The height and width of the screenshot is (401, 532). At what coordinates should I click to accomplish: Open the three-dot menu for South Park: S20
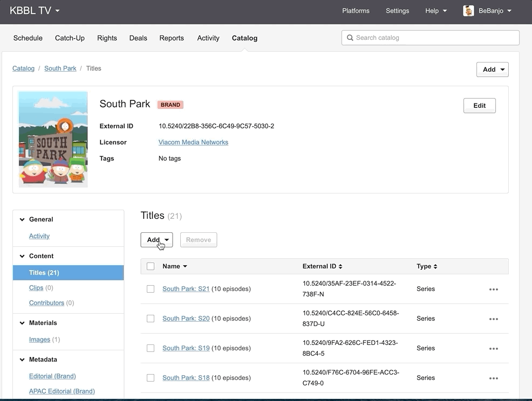(x=493, y=319)
